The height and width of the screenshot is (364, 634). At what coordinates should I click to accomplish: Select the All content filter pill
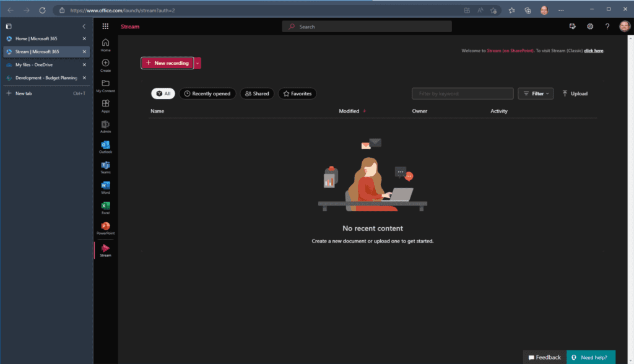(x=163, y=93)
